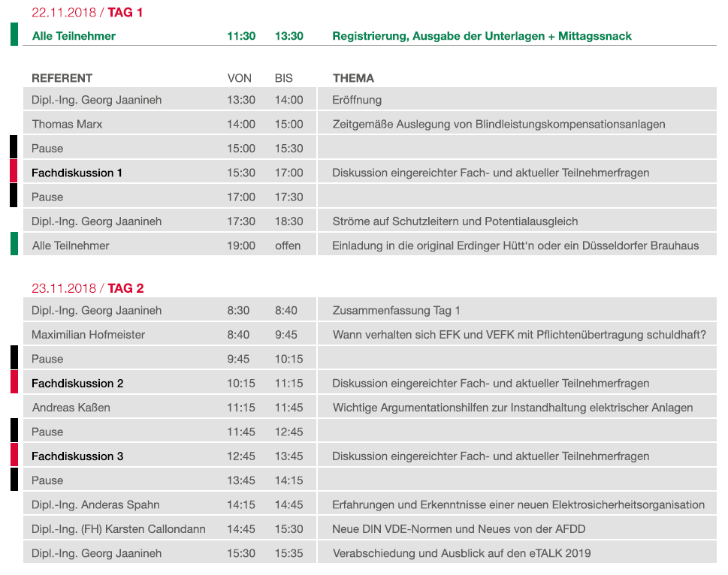
Task: Select the TAG 1 heading
Action: tap(125, 12)
